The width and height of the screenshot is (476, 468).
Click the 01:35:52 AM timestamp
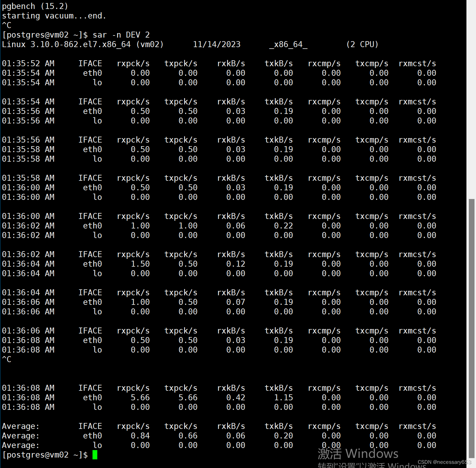point(28,64)
